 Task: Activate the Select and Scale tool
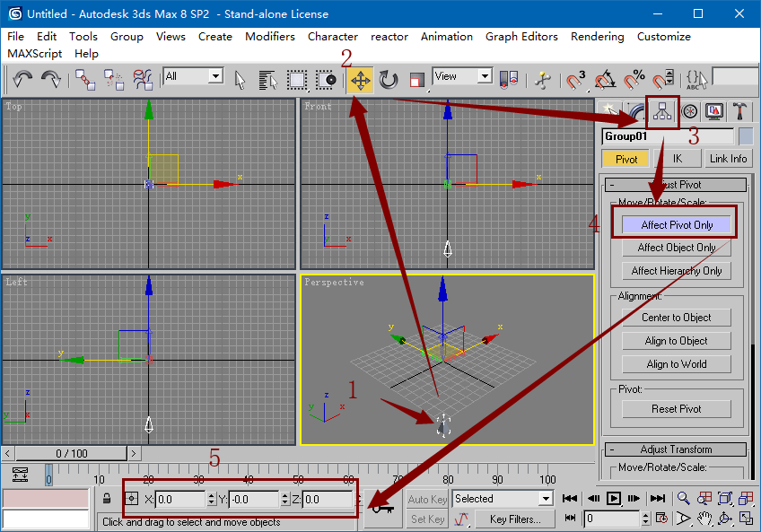coord(416,80)
